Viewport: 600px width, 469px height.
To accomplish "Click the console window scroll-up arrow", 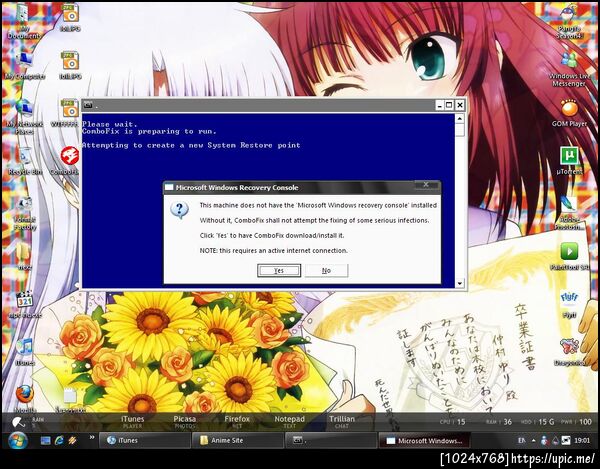I will [x=460, y=119].
